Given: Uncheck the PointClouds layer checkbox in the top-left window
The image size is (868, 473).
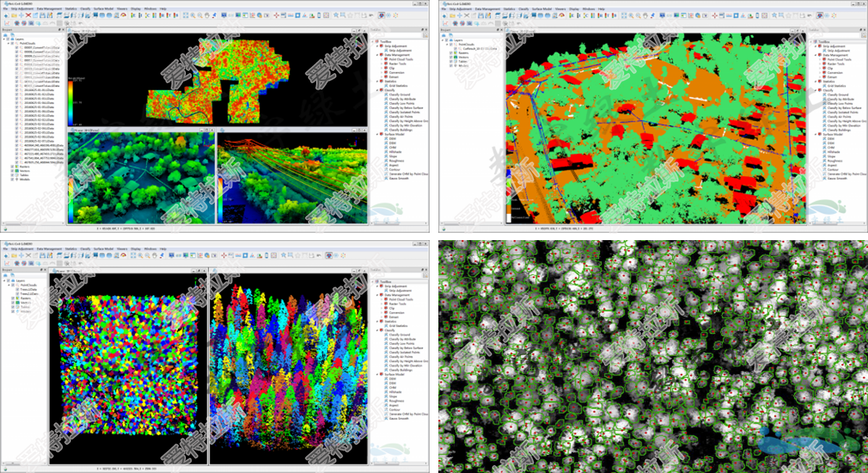Looking at the screenshot, I should pyautogui.click(x=14, y=43).
